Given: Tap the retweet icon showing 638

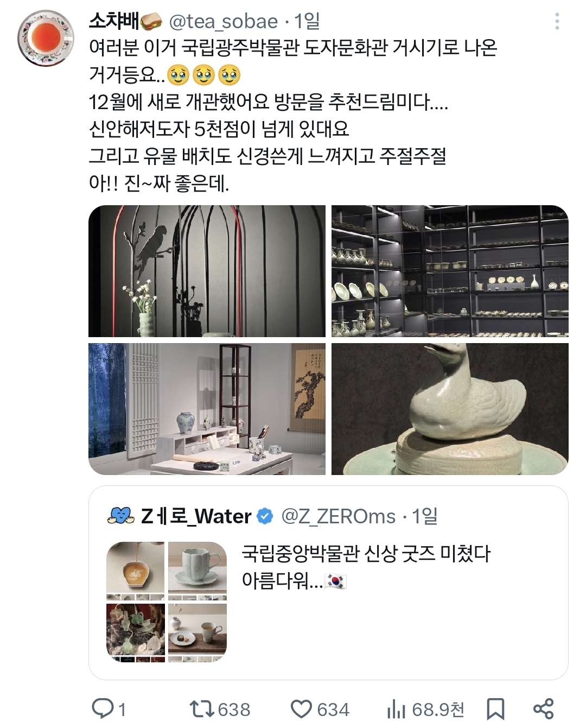Looking at the screenshot, I should 202,709.
